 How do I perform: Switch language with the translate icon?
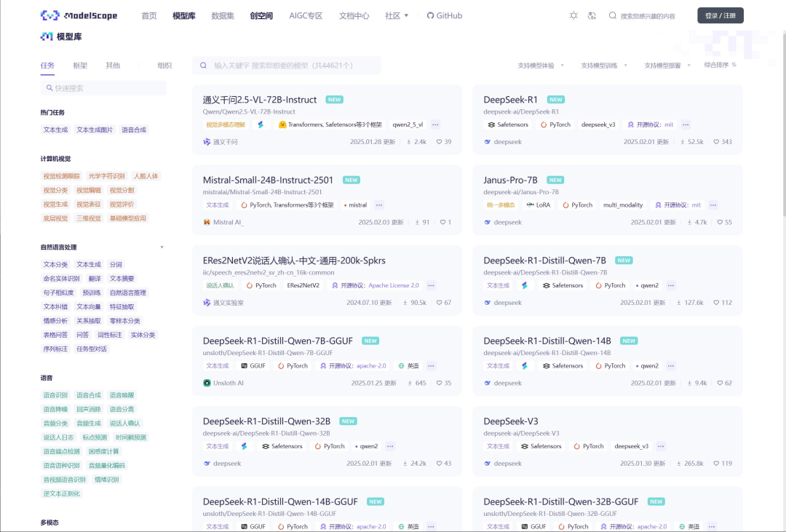coord(592,15)
